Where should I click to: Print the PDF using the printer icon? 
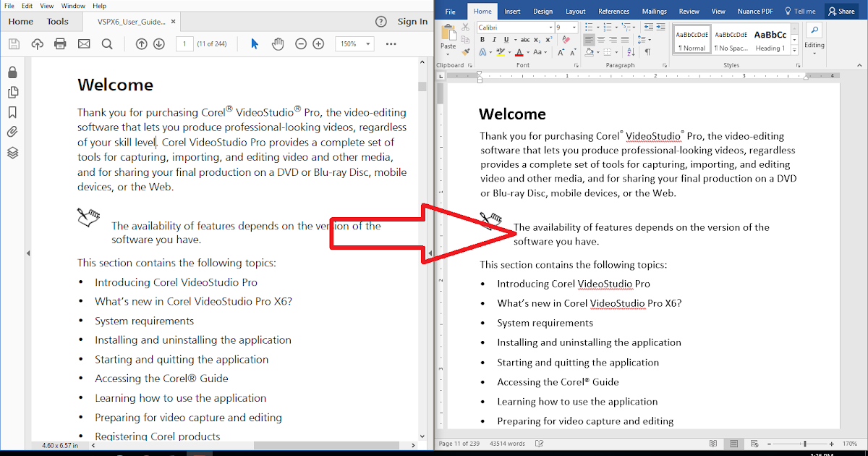60,44
